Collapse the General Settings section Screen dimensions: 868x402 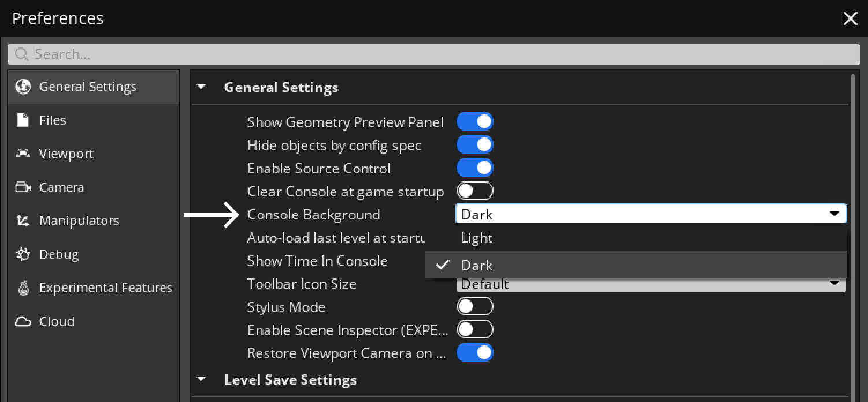[201, 87]
